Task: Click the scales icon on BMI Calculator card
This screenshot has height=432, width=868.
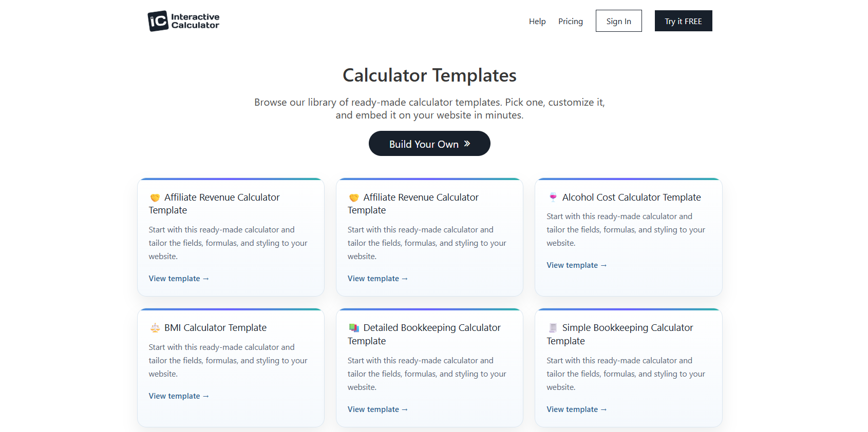Action: (155, 327)
